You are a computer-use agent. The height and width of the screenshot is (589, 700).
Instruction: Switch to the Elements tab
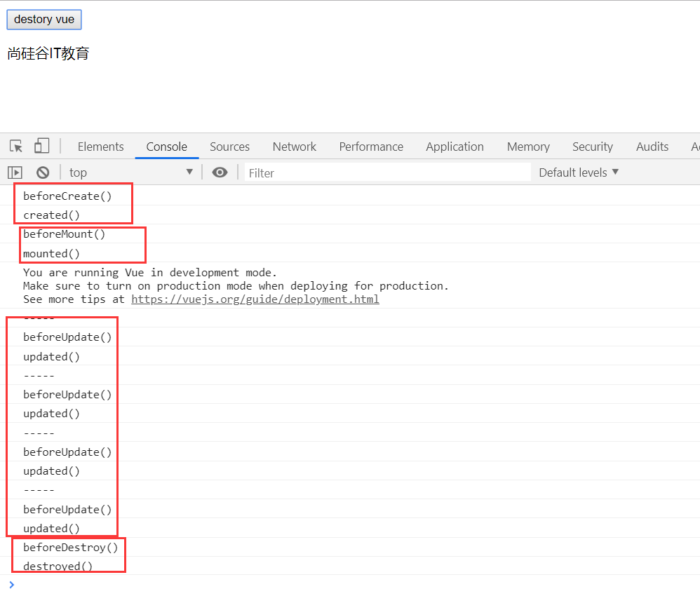[x=100, y=147]
